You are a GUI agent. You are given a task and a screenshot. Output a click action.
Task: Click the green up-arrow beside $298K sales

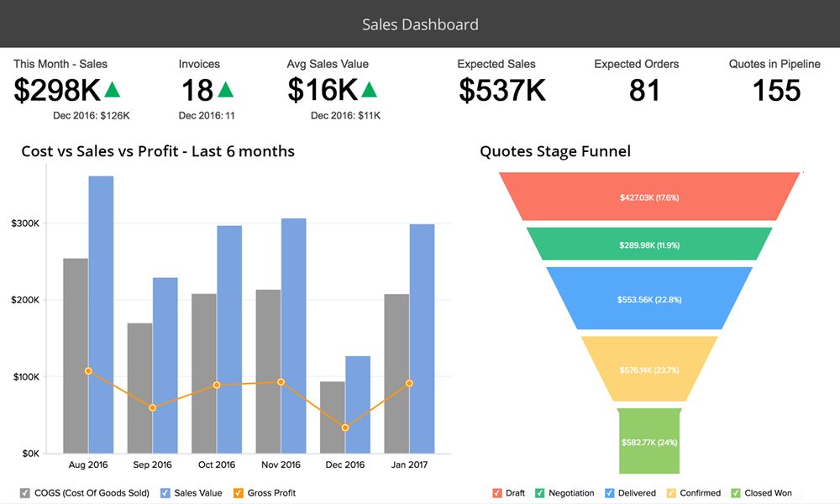point(113,88)
